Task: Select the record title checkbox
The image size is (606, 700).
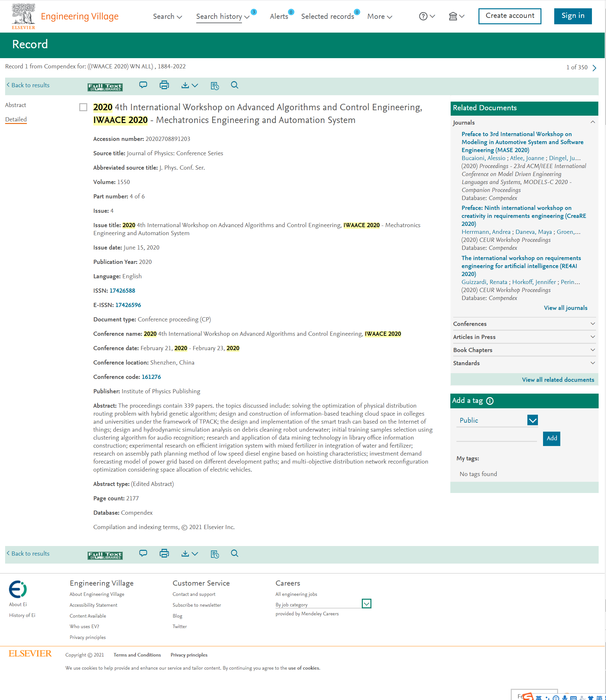Action: [x=83, y=107]
